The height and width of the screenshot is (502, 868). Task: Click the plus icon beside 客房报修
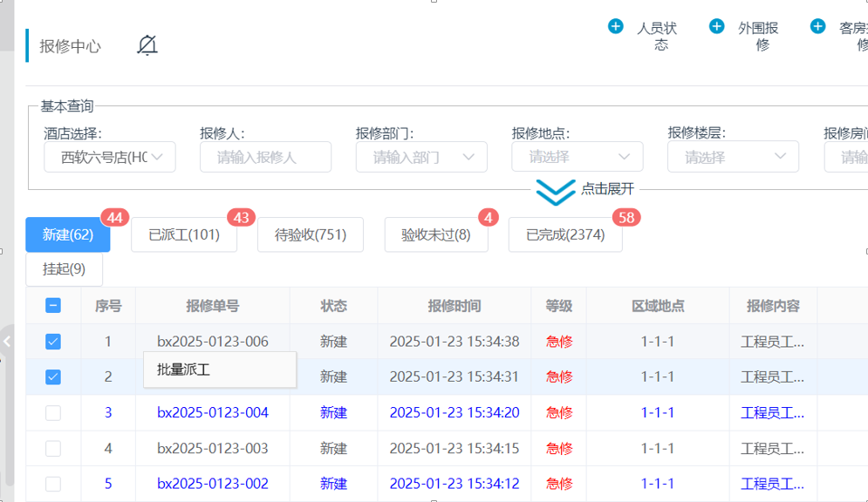(818, 27)
